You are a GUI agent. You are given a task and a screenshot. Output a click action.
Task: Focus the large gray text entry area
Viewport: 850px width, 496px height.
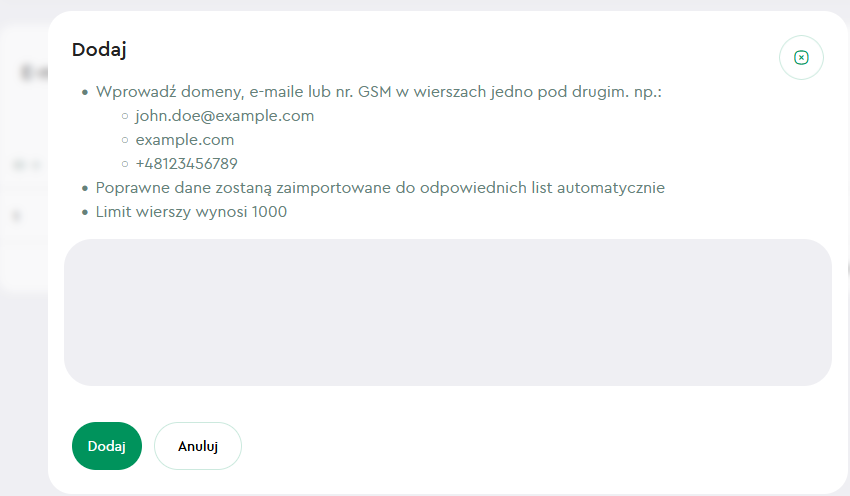447,312
